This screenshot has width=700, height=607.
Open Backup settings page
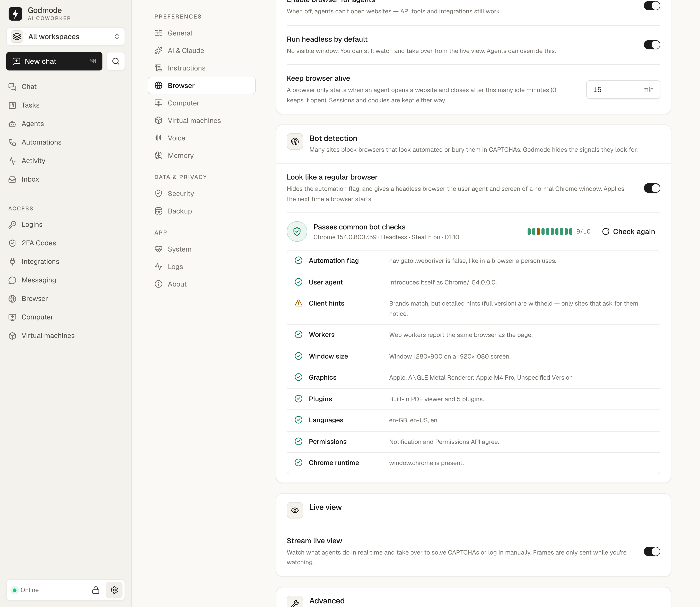pos(202,211)
